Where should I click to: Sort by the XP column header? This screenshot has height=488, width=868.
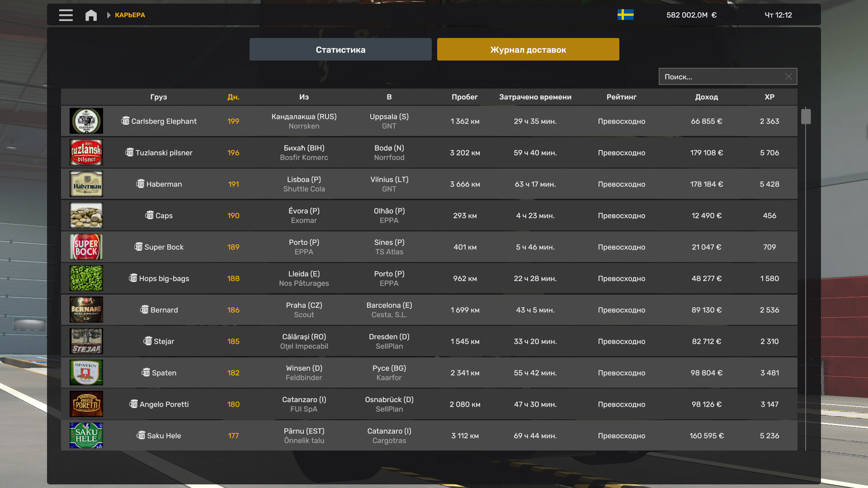point(769,97)
